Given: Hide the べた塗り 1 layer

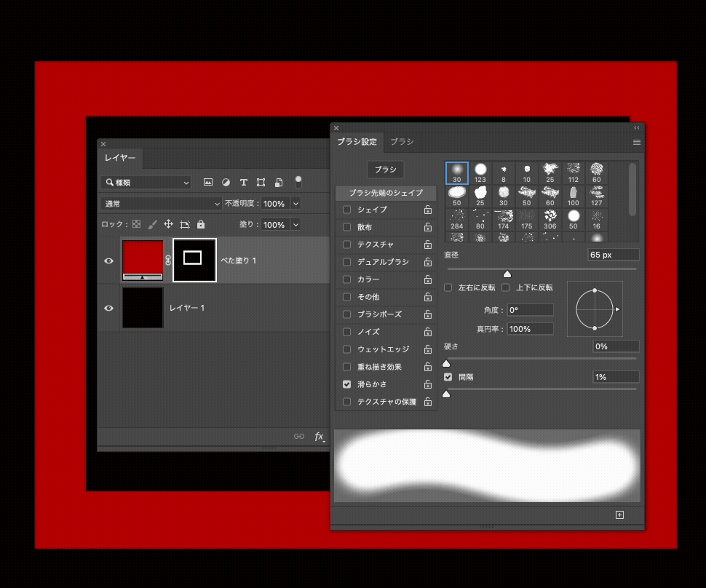Looking at the screenshot, I should click(108, 261).
